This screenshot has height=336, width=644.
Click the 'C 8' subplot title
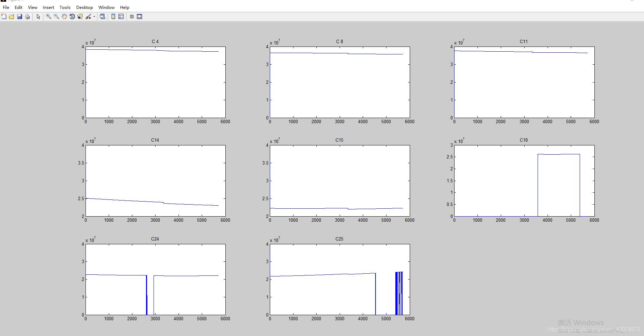(x=339, y=41)
